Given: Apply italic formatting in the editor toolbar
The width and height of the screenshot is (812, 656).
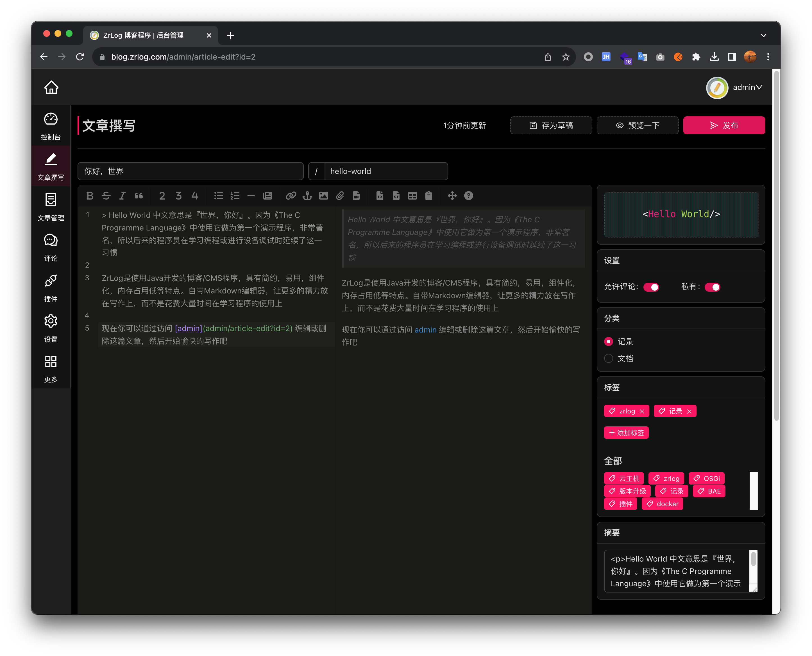Looking at the screenshot, I should pos(122,196).
